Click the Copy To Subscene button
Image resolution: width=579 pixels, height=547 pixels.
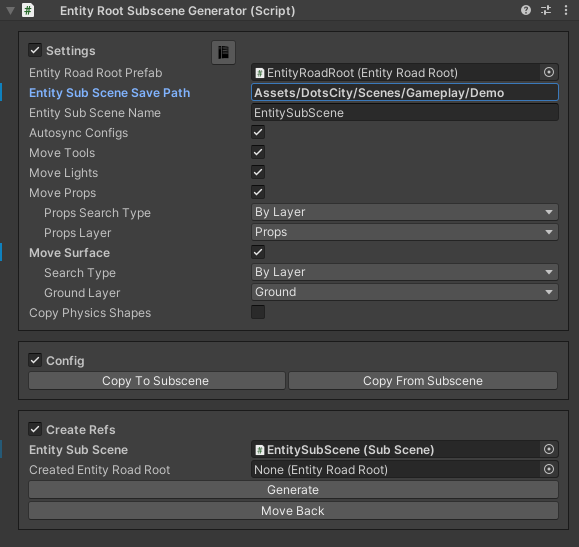(x=157, y=380)
